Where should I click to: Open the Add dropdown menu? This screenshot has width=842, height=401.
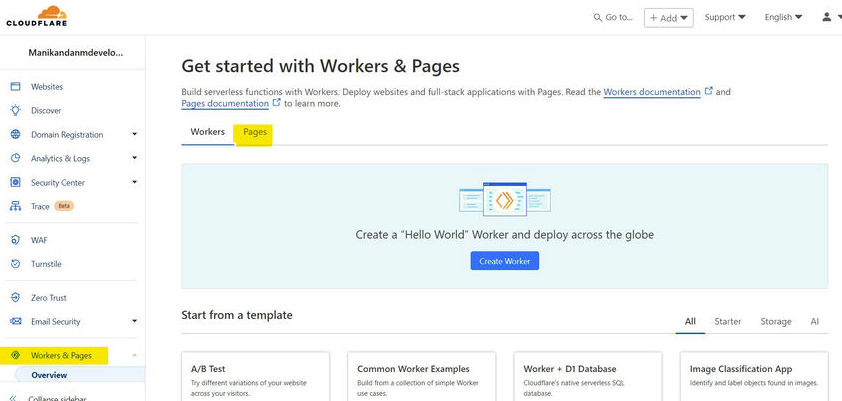[668, 17]
